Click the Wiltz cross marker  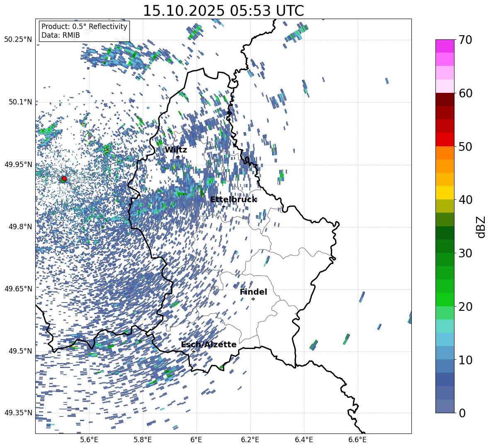178,157
